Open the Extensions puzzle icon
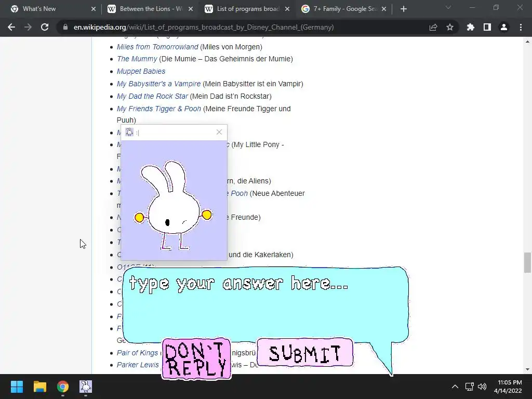The width and height of the screenshot is (532, 399). (471, 27)
